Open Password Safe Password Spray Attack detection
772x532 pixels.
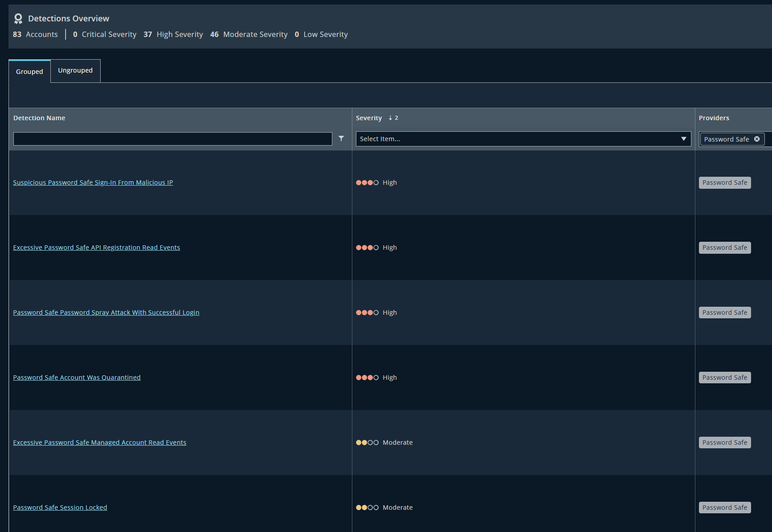click(106, 313)
